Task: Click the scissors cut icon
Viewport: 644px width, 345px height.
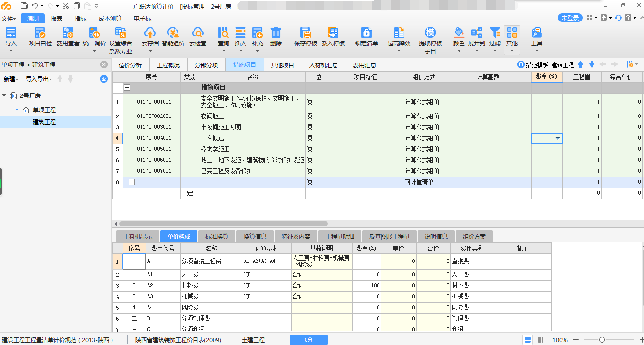Action: tap(65, 6)
